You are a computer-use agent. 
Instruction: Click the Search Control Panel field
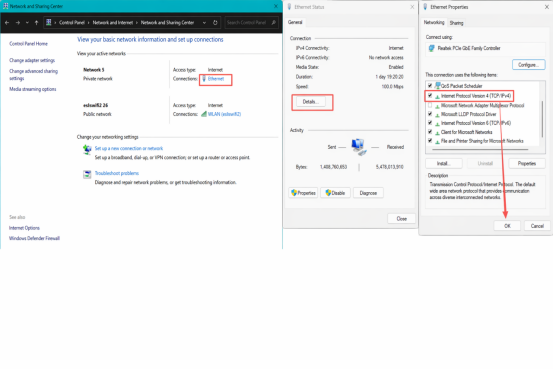251,23
